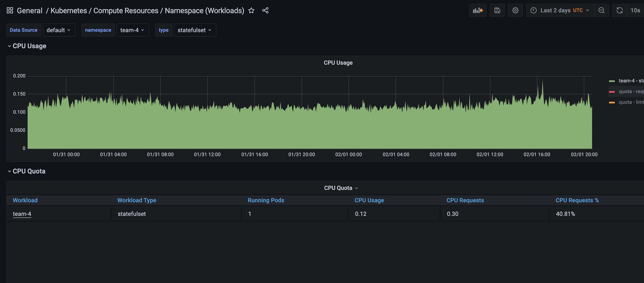The width and height of the screenshot is (644, 283).
Task: Sort table by Workload Type column
Action: pyautogui.click(x=137, y=200)
